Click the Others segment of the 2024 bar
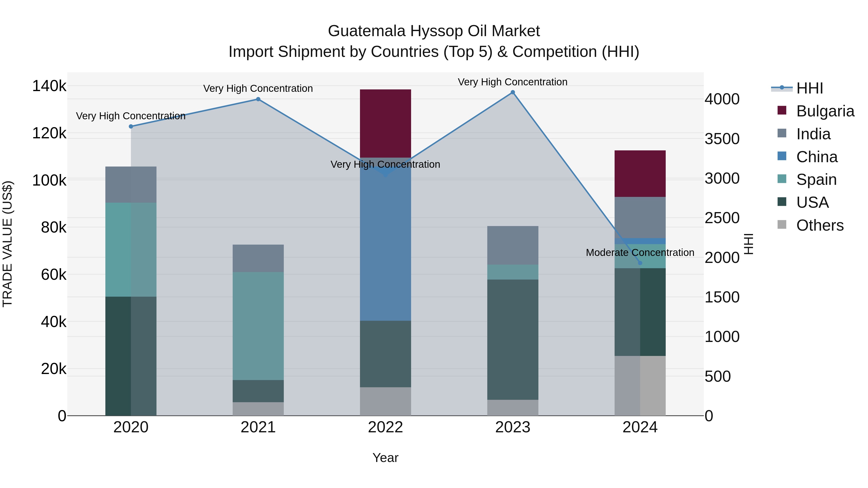Viewport: 868px width, 488px height. (640, 386)
